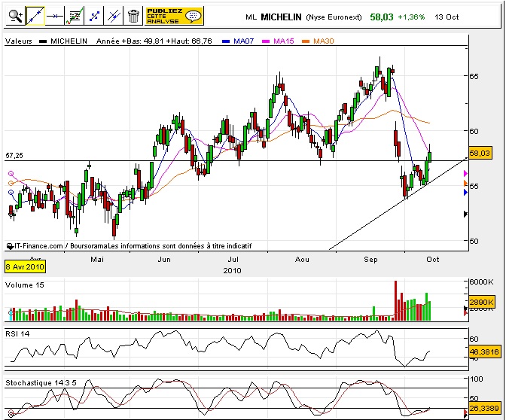
Task: Click the orange arrow marker on price axis
Action: [465, 183]
